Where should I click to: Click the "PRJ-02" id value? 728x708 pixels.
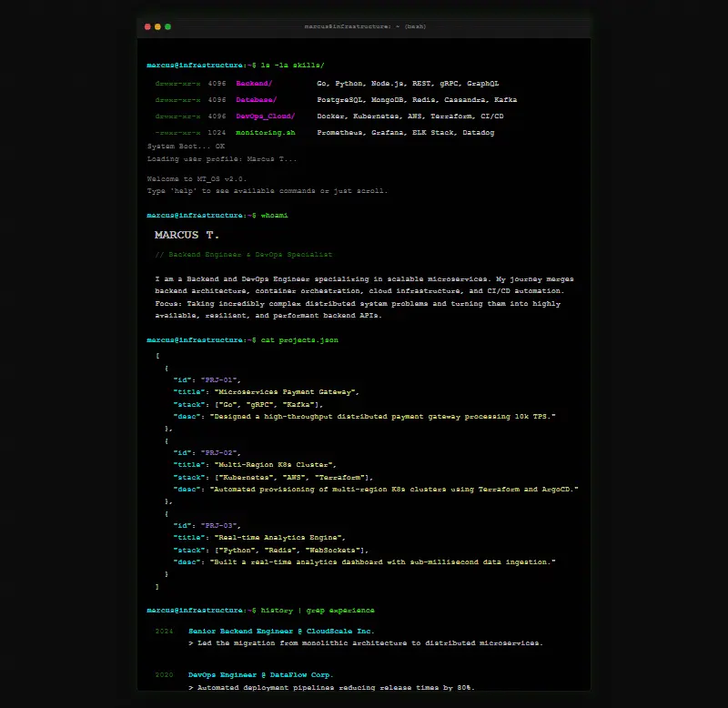click(x=218, y=452)
